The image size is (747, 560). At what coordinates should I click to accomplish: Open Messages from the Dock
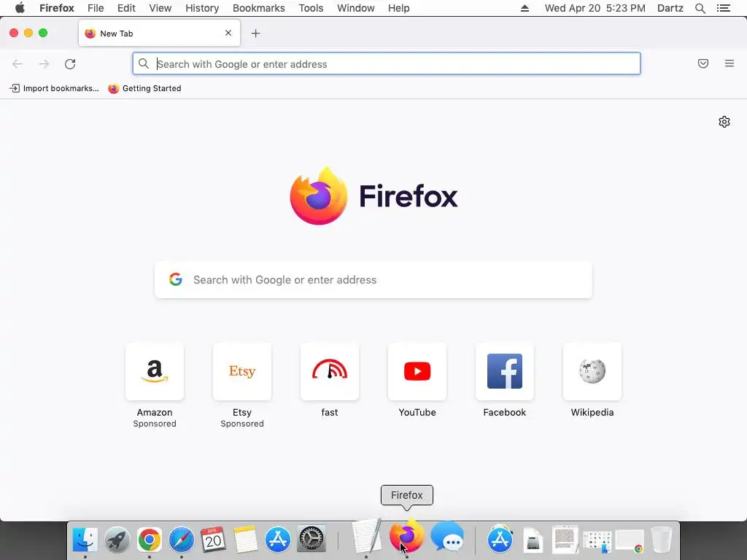coord(447,537)
